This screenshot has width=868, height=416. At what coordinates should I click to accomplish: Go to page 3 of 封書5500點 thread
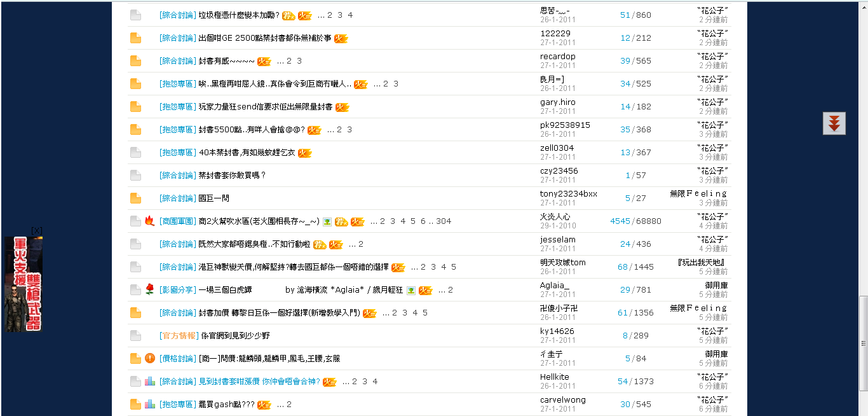349,130
